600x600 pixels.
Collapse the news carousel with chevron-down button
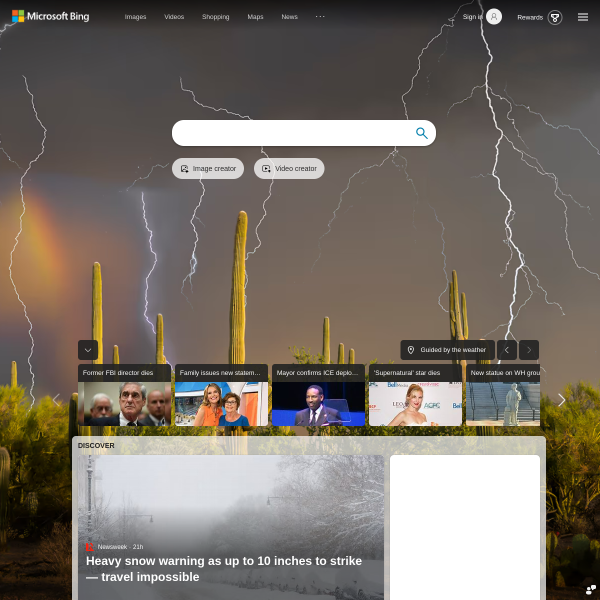pos(88,350)
